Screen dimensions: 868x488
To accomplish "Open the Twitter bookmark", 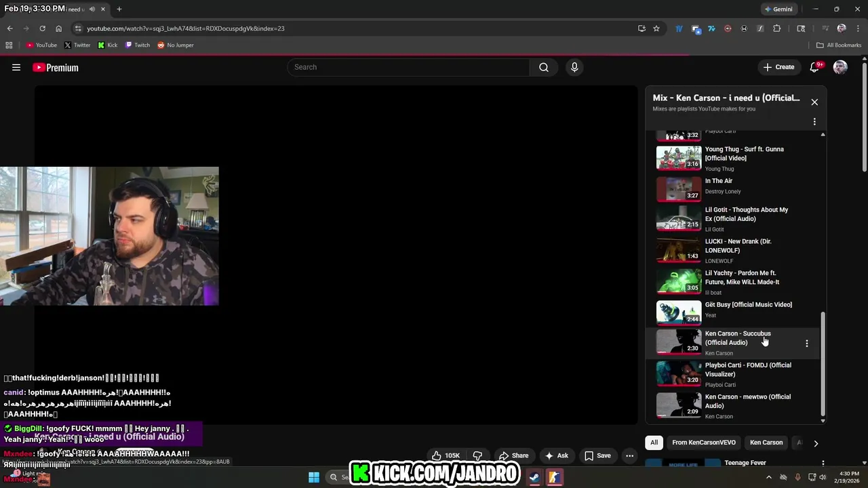I will [x=77, y=45].
